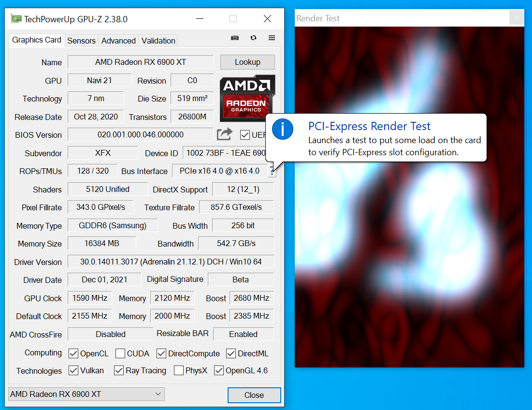Switch to the Graphics Card tab
This screenshot has width=532, height=410.
tap(37, 40)
